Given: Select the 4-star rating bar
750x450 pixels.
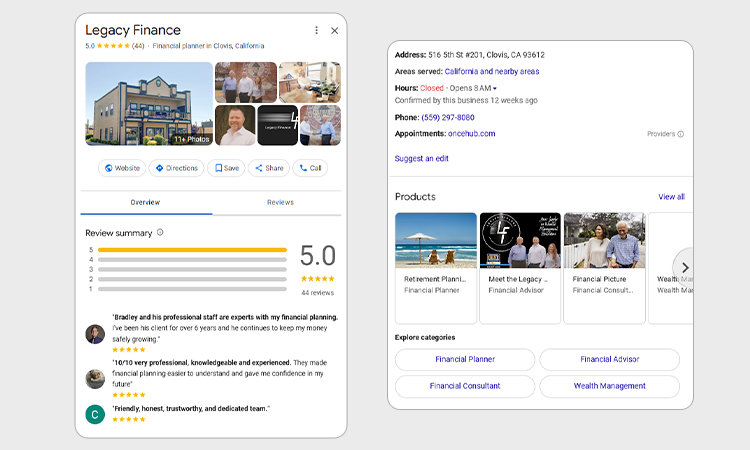Looking at the screenshot, I should (x=192, y=260).
